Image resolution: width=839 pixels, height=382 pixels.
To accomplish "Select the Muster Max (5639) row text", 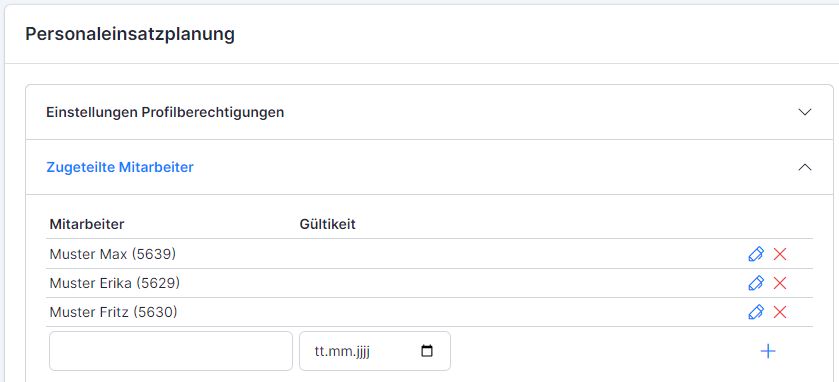I will coord(113,254).
